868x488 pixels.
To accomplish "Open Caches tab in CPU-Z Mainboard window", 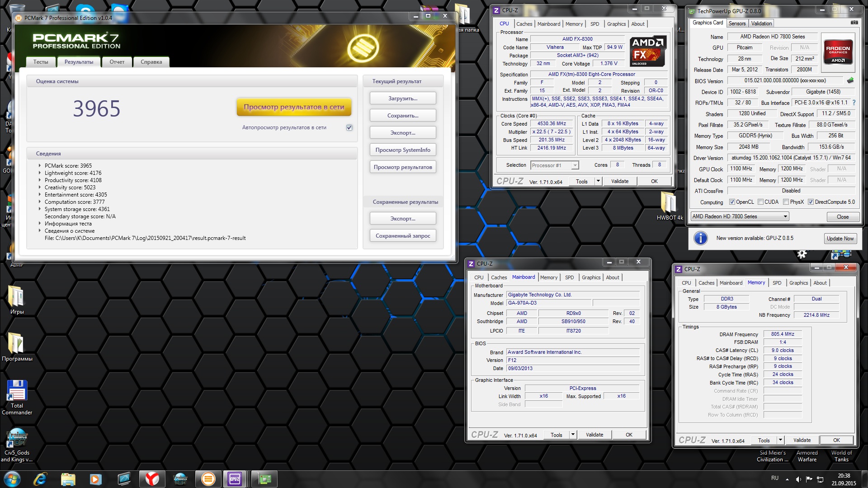I will pyautogui.click(x=499, y=277).
